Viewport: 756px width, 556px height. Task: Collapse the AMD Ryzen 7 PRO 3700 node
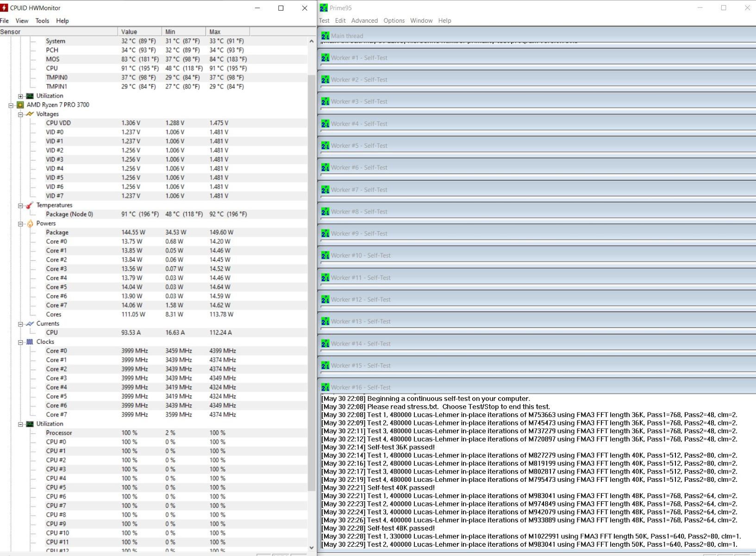pos(11,105)
